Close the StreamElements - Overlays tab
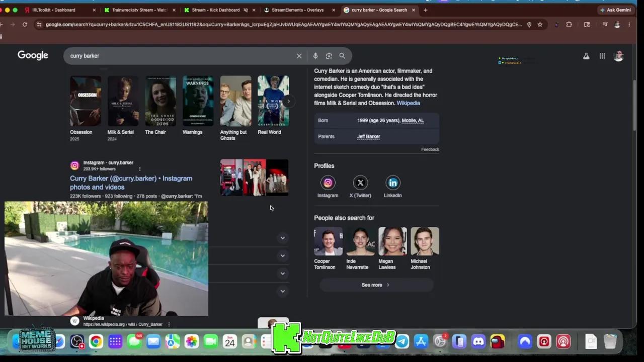Viewport: 644px width, 362px height. point(333,10)
